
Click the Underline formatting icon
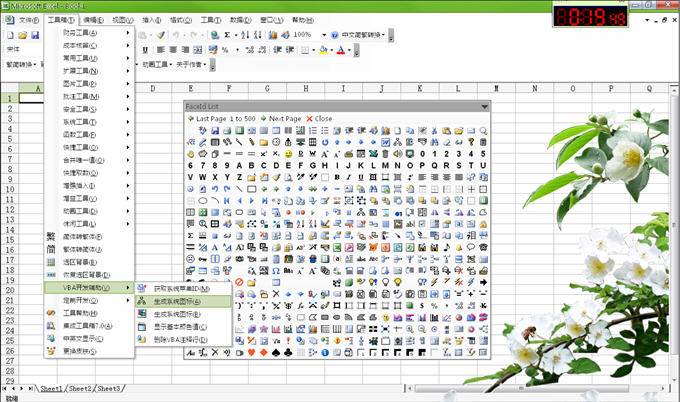[x=145, y=49]
